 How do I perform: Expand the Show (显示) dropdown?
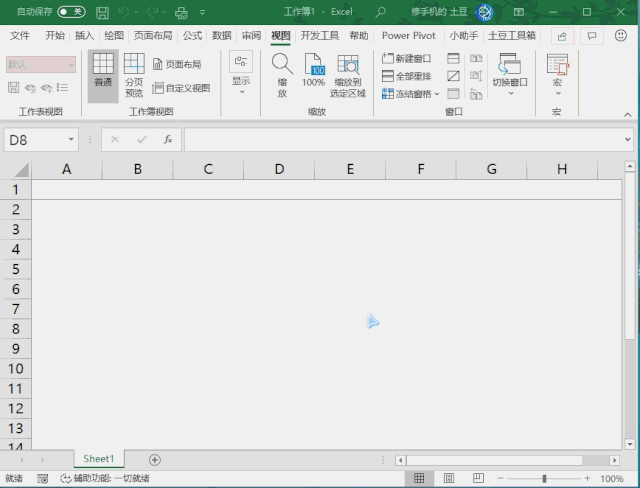pyautogui.click(x=241, y=73)
